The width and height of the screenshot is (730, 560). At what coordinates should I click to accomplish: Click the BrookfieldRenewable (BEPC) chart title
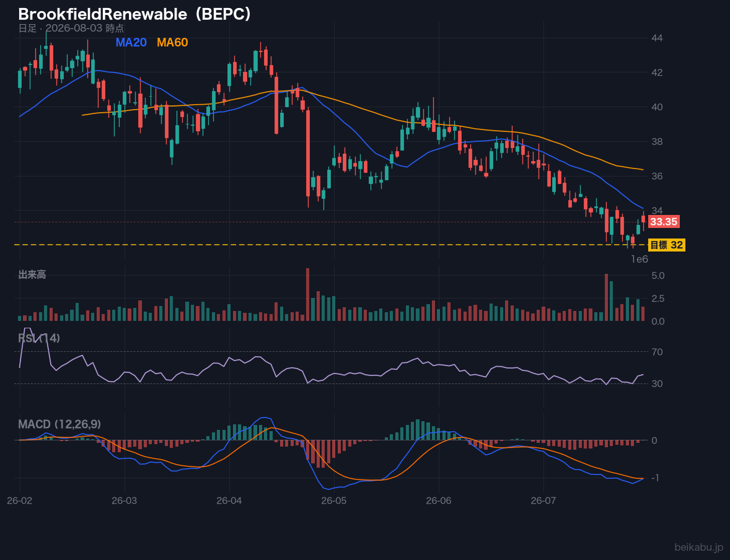coord(135,14)
